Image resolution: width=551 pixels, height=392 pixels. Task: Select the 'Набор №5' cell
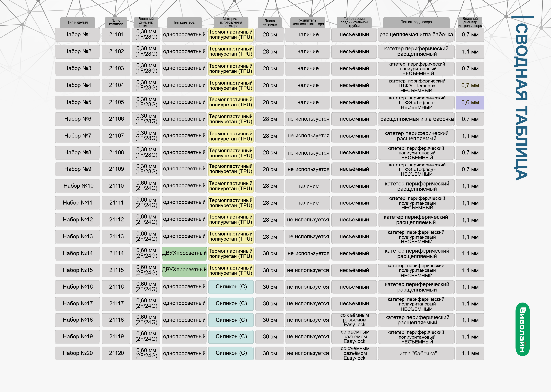77,102
